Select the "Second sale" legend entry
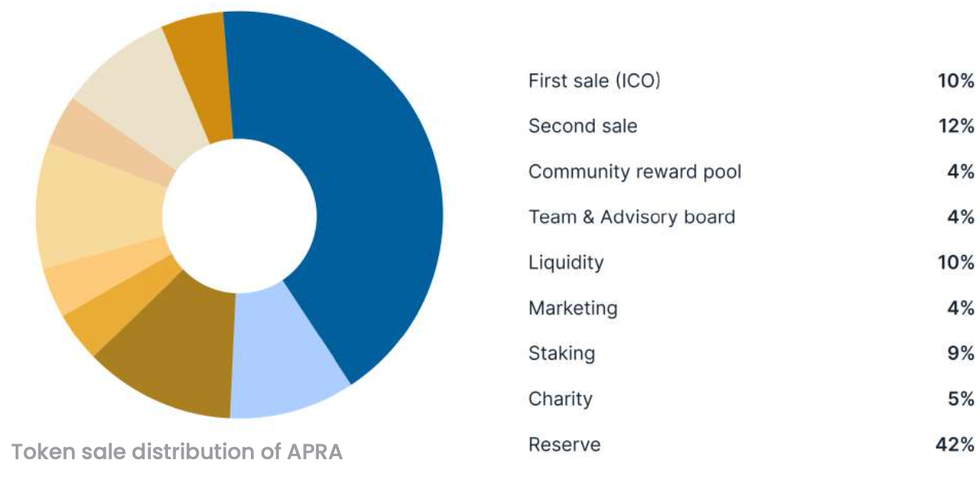The image size is (980, 485). [582, 126]
